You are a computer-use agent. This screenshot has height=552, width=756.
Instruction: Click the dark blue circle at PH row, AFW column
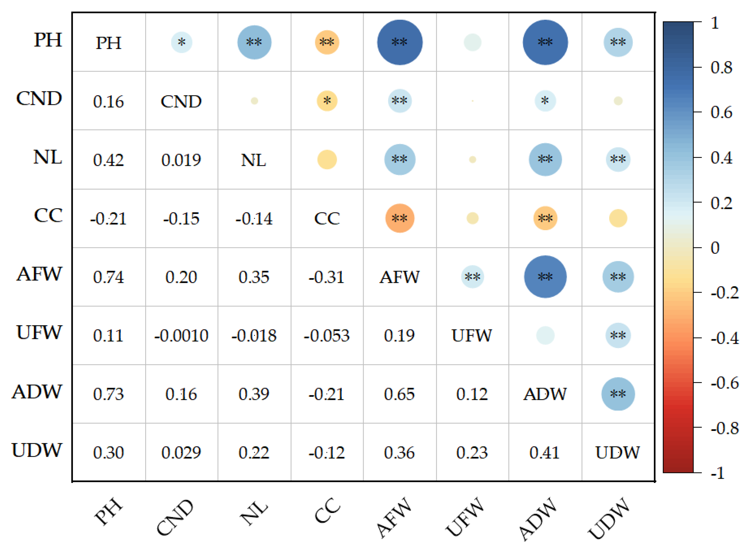click(400, 42)
